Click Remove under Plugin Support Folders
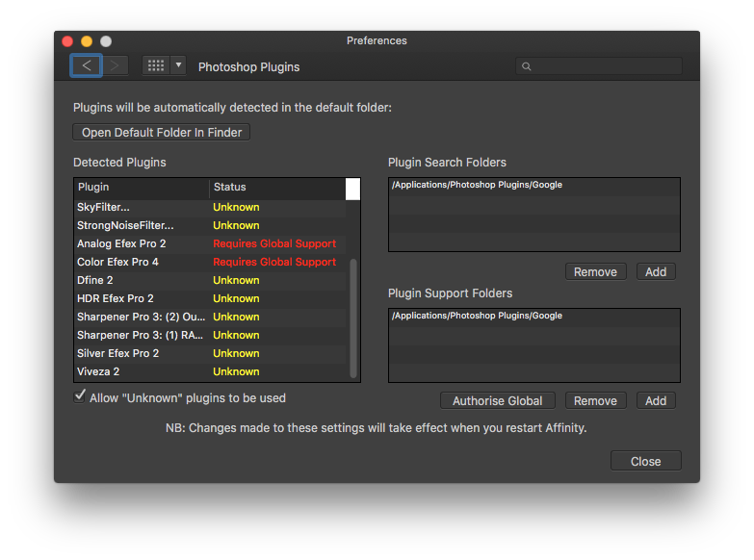Viewport: 754px width, 560px height. pyautogui.click(x=595, y=400)
